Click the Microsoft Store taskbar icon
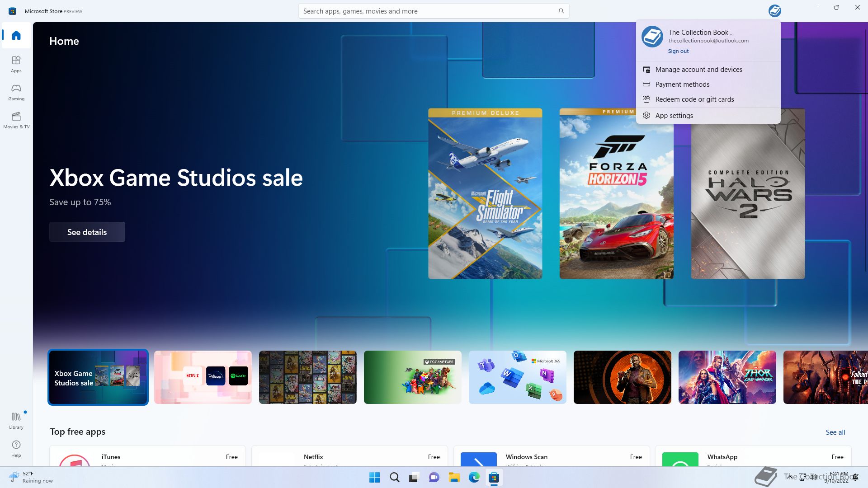868x488 pixels. [494, 478]
